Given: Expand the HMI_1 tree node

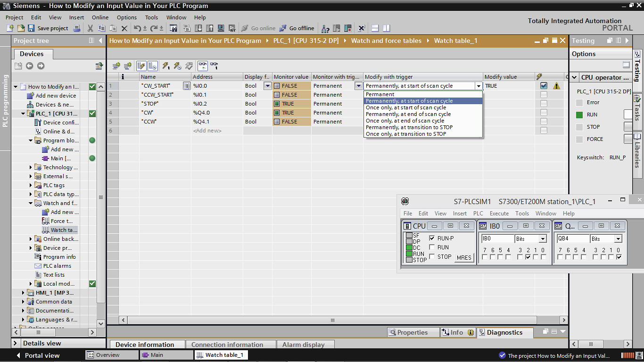Looking at the screenshot, I should click(23, 293).
